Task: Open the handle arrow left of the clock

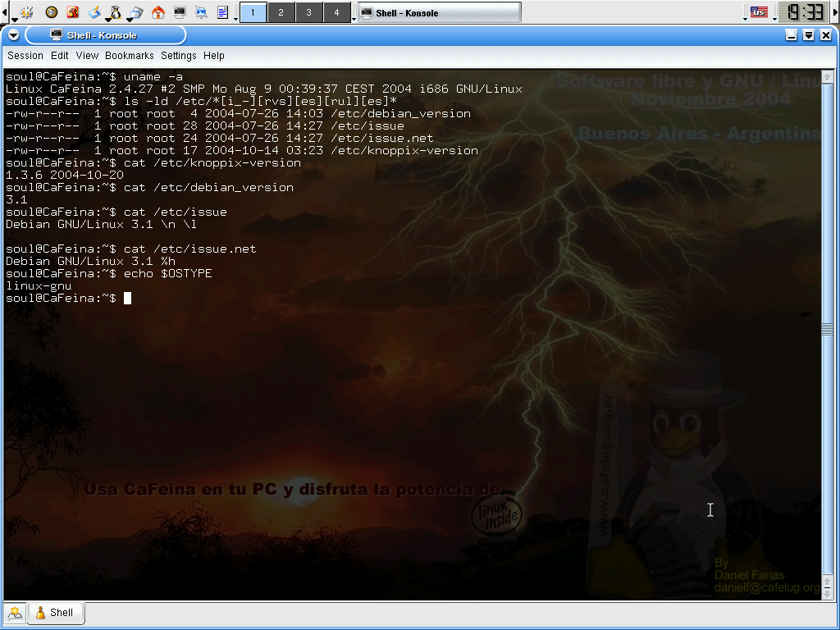Action: (x=774, y=19)
